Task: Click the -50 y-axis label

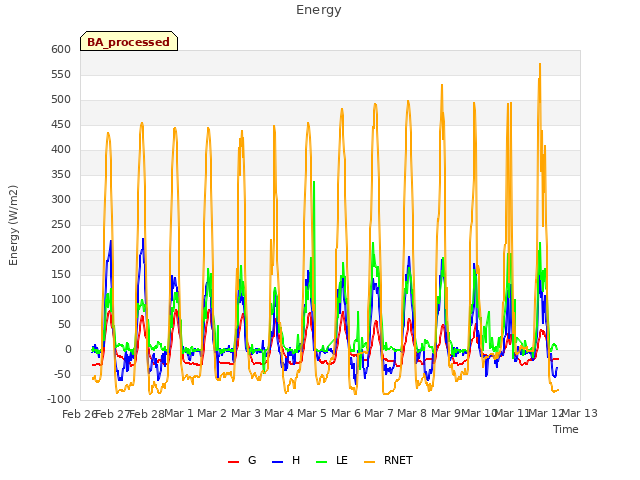Action: point(62,374)
